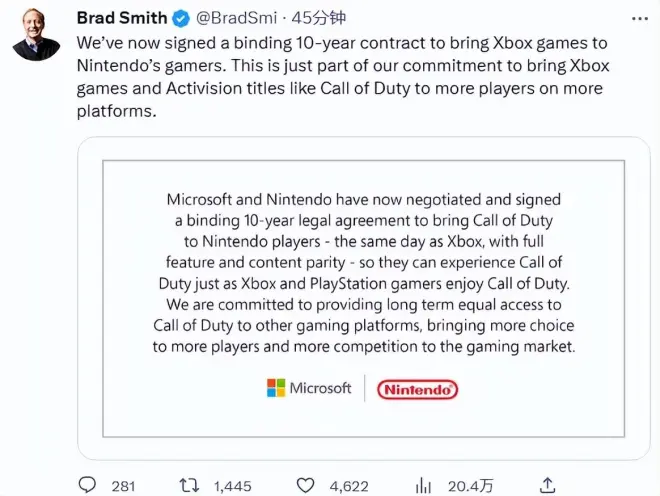Click the Brad Smith display name
The image size is (660, 496).
124,18
